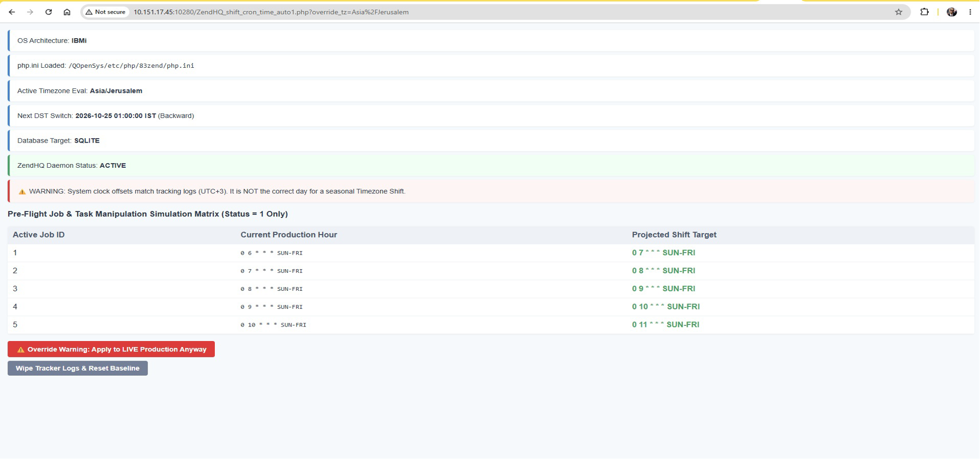Click the browser forward arrow
The width and height of the screenshot is (980, 459).
coord(30,12)
